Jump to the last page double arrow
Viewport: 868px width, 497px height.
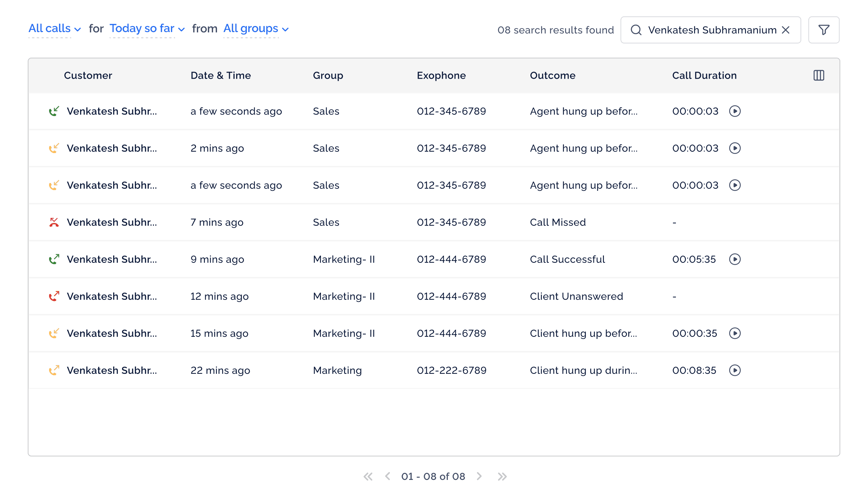[x=502, y=476]
